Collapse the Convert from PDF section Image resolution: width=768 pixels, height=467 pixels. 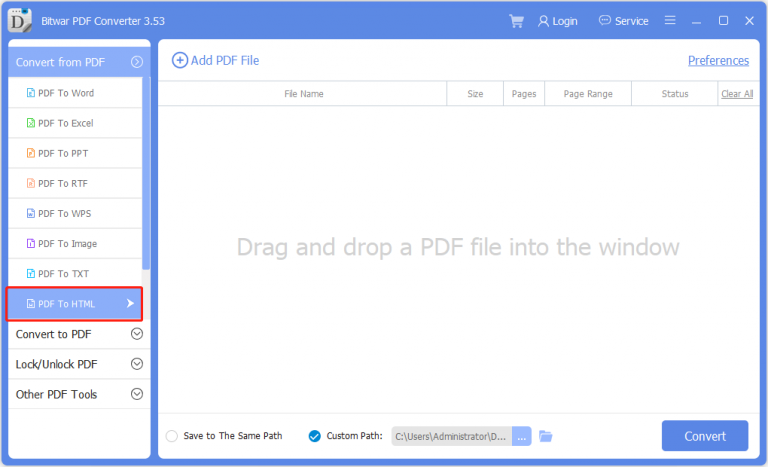(137, 62)
